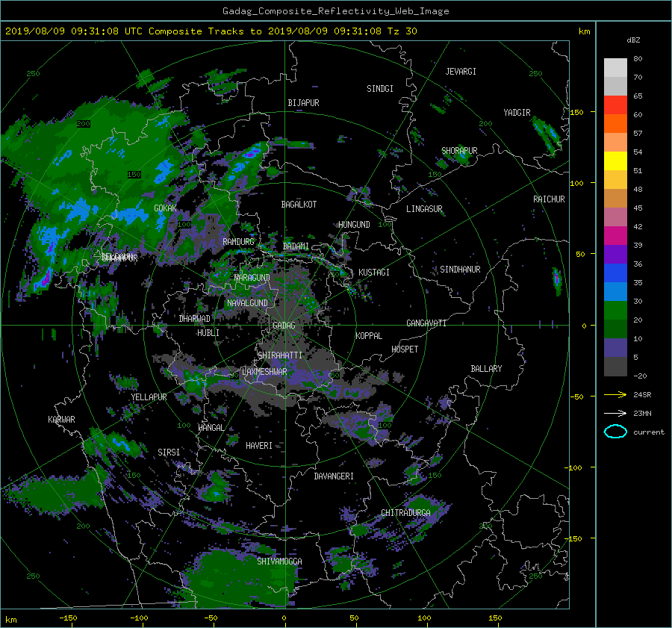Click the LAXMESHWAR city label
Image resolution: width=672 pixels, height=628 pixels.
click(x=264, y=372)
